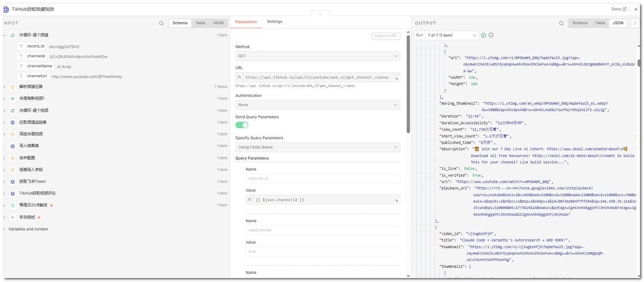Select Schema view in OUTPUT panel
644x282 pixels.
pos(580,23)
